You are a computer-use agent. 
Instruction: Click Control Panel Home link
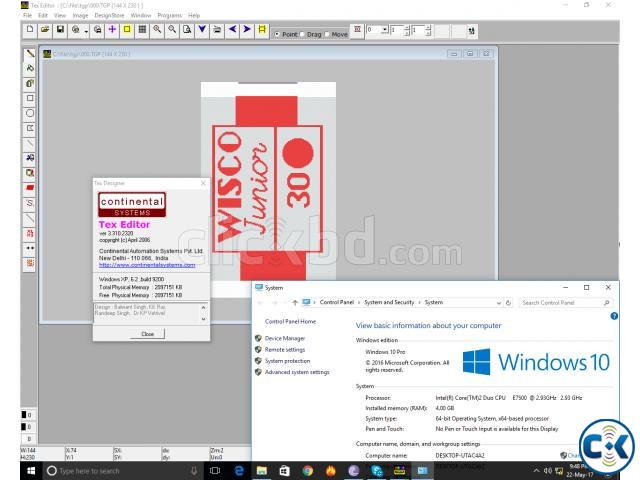(290, 322)
